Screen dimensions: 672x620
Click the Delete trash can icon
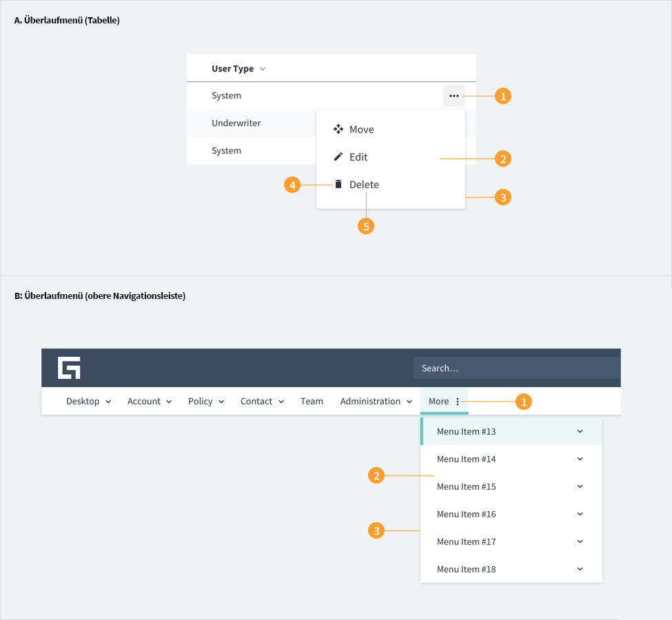338,184
